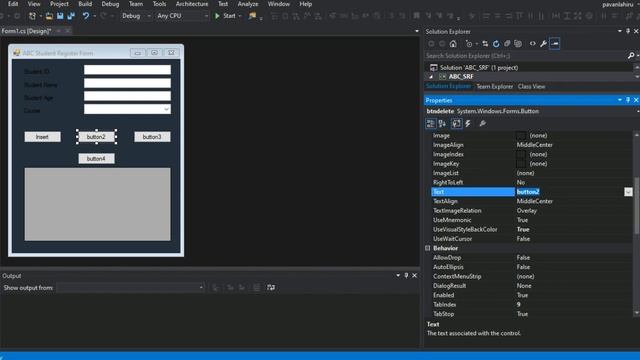The width and height of the screenshot is (640, 360).
Task: Toggle auto-hide pin on Output panel
Action: click(406, 276)
